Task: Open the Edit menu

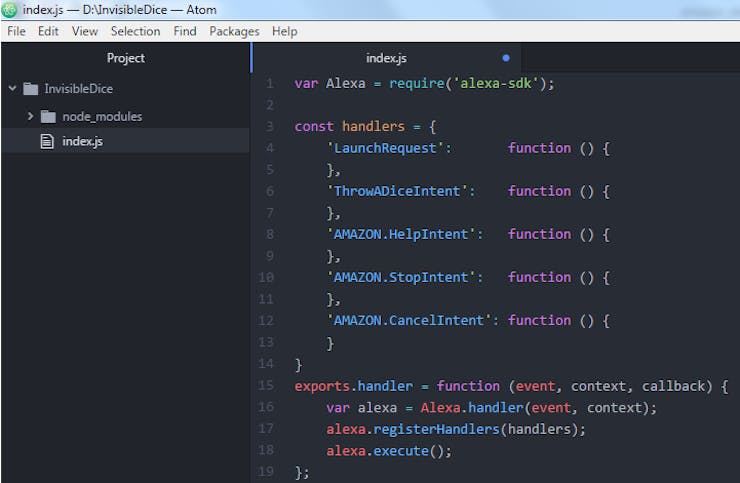Action: [x=48, y=31]
